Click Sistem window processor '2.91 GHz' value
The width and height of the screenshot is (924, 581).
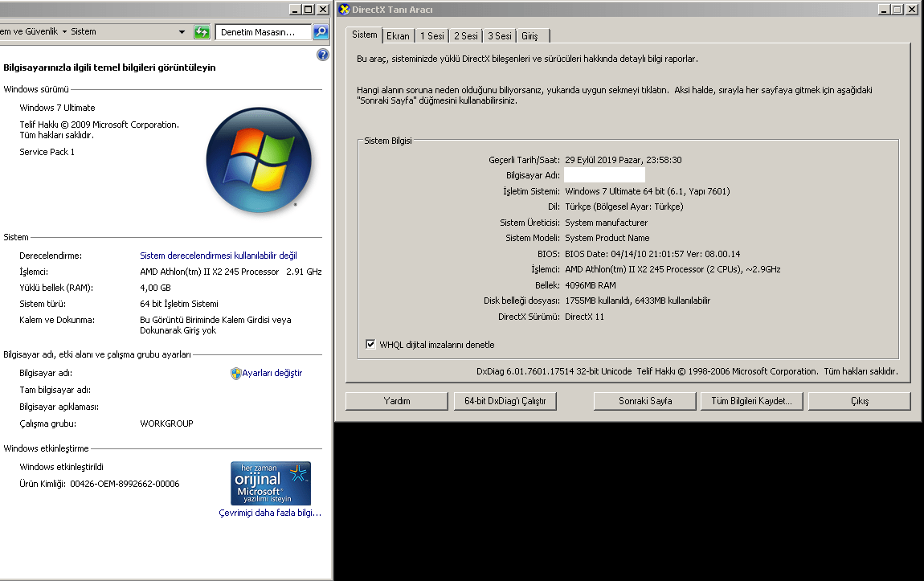click(304, 272)
